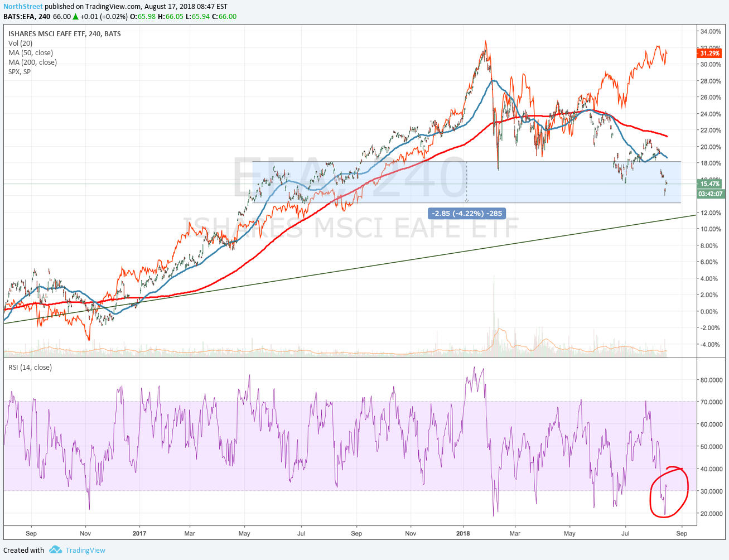Click the BATS:EFA, 240 symbol text
The width and height of the screenshot is (729, 560).
pos(27,16)
